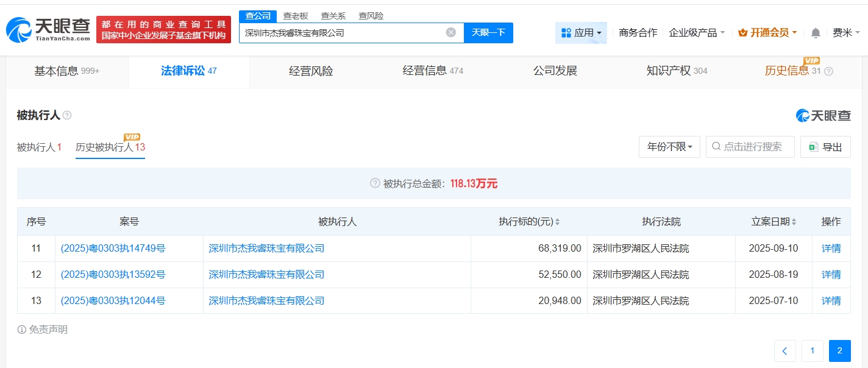Click the total amount 118.13万元
The width and height of the screenshot is (868, 368).
pos(474,183)
